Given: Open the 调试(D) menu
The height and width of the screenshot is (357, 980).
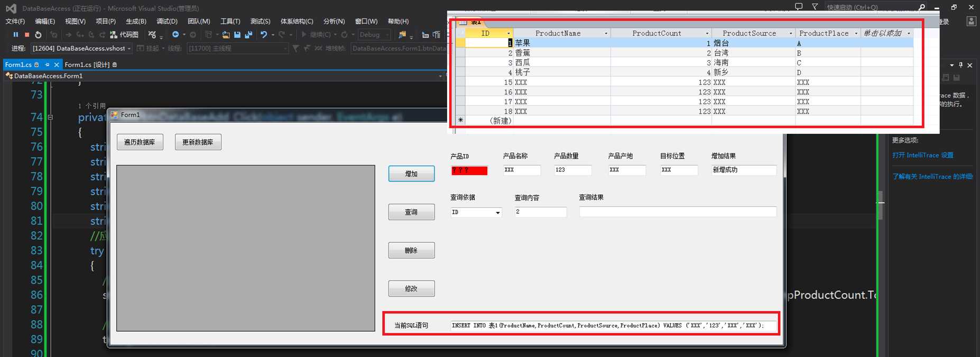Looking at the screenshot, I should (x=167, y=21).
